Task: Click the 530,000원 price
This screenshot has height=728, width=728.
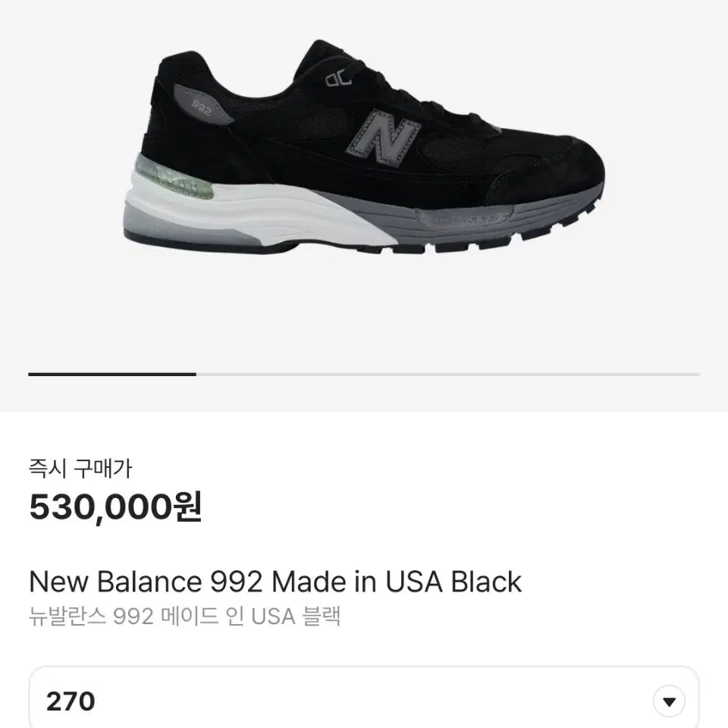Action: 115,507
